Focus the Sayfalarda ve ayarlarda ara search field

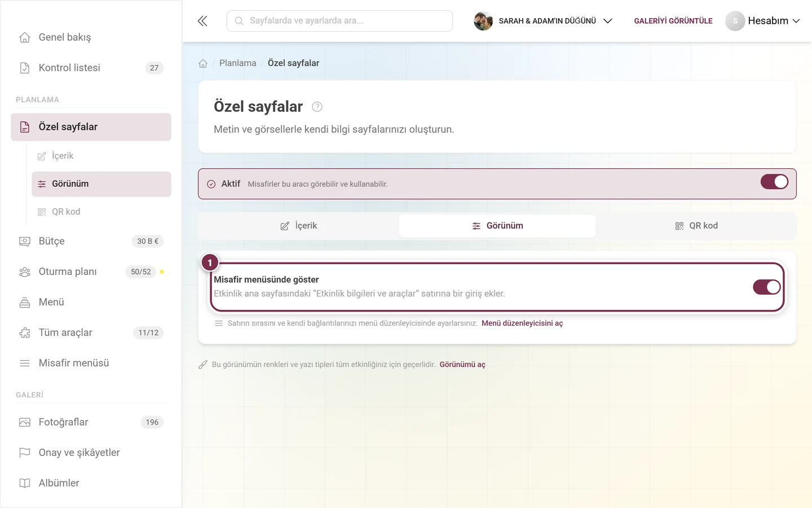coord(339,21)
